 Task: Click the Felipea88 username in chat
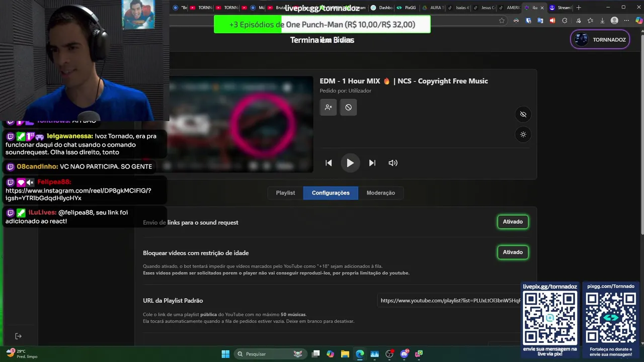coord(54,182)
